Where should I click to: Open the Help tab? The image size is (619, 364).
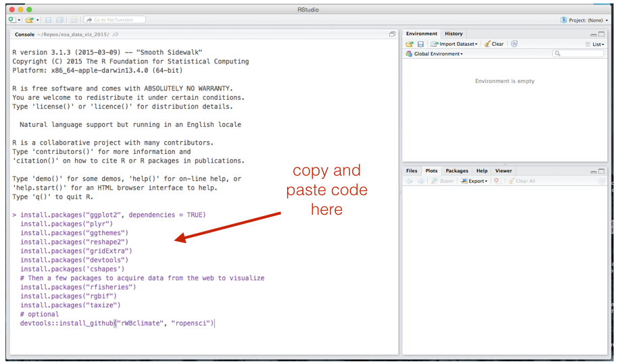(x=482, y=171)
